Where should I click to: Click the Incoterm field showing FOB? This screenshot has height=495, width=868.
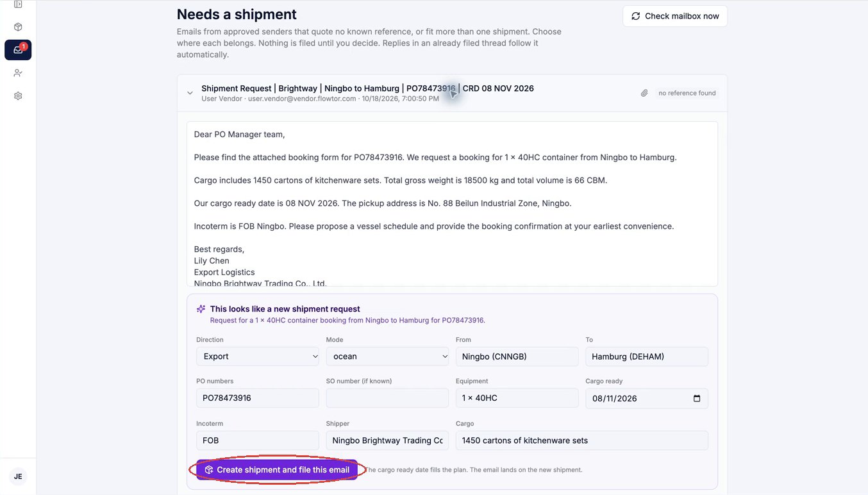pos(258,440)
